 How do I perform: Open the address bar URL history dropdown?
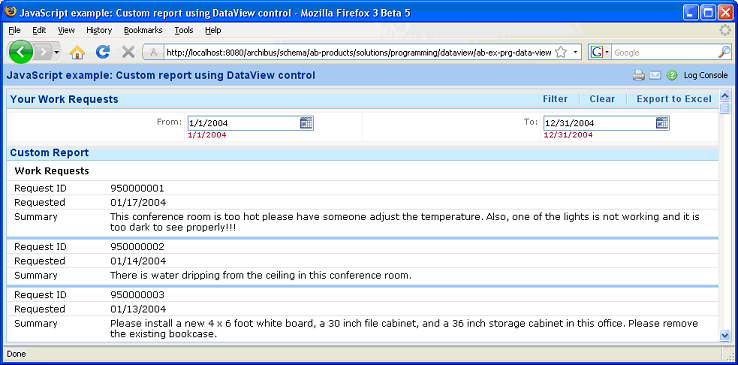pyautogui.click(x=575, y=52)
